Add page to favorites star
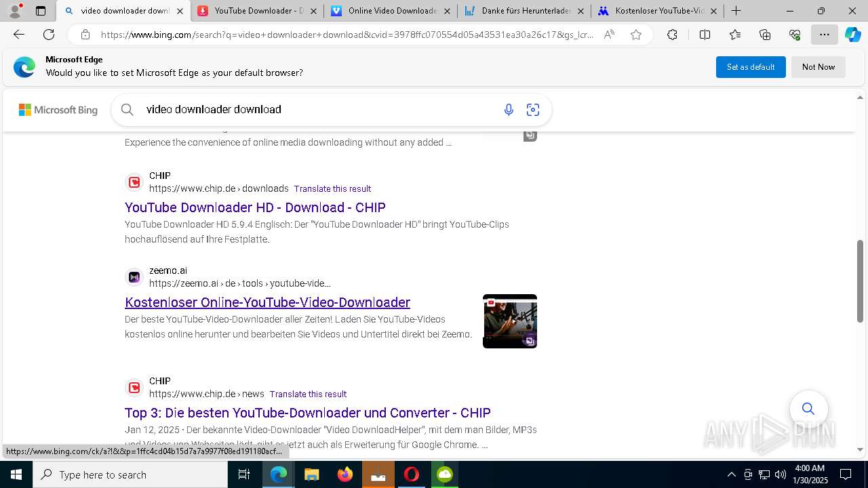The image size is (868, 488). (636, 35)
